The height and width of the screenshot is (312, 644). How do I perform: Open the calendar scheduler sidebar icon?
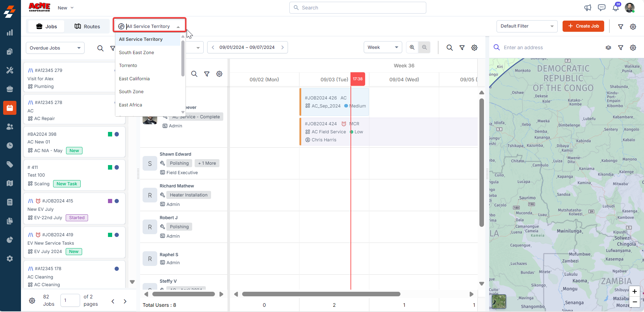pyautogui.click(x=10, y=108)
